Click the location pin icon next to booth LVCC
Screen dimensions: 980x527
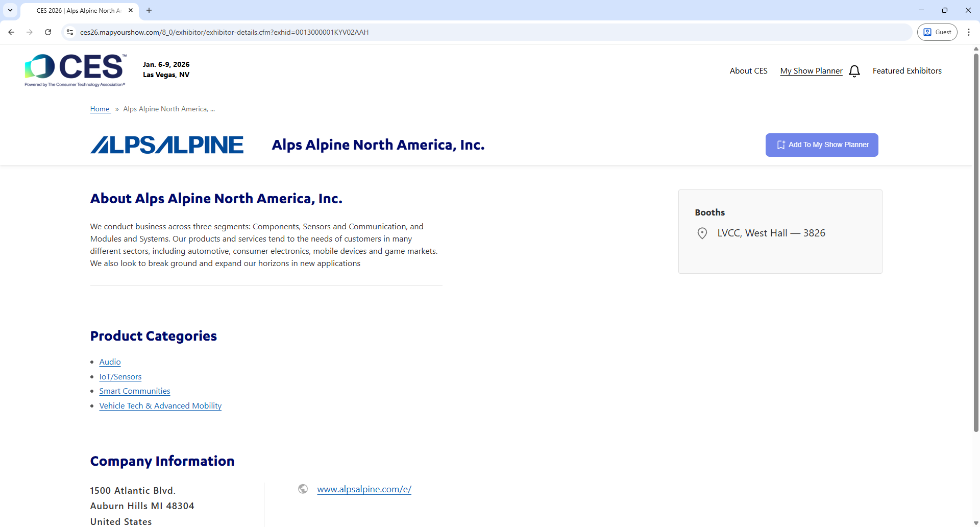point(702,233)
